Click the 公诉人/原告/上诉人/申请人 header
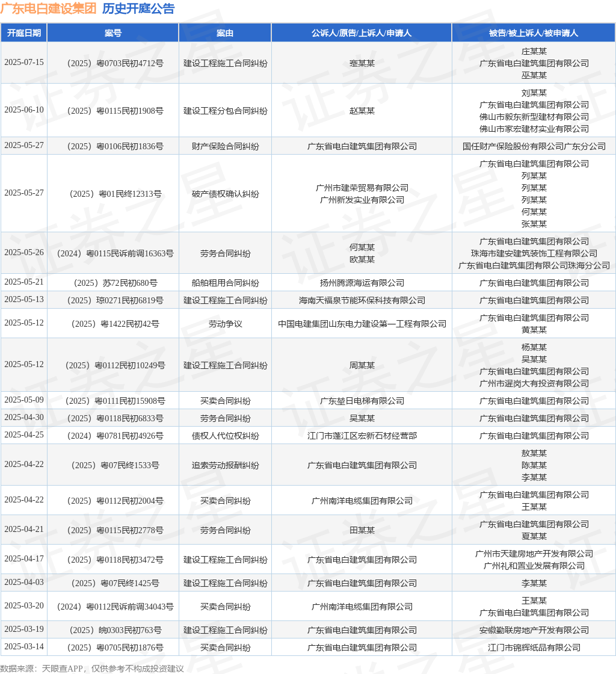 click(x=362, y=33)
